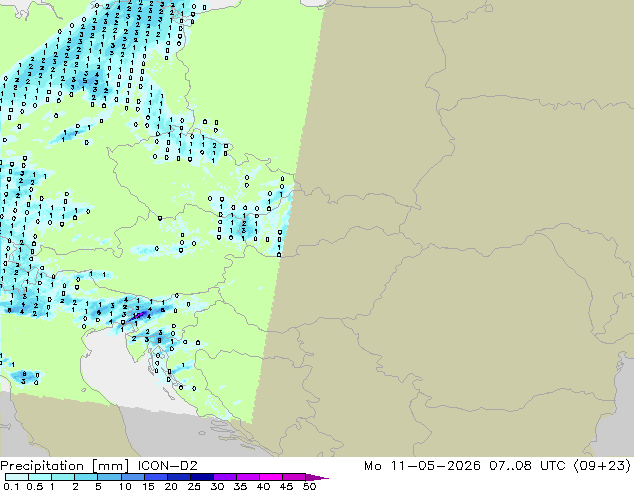Click the forecast run label '(09+23)'
634x490 pixels.
pyautogui.click(x=602, y=466)
